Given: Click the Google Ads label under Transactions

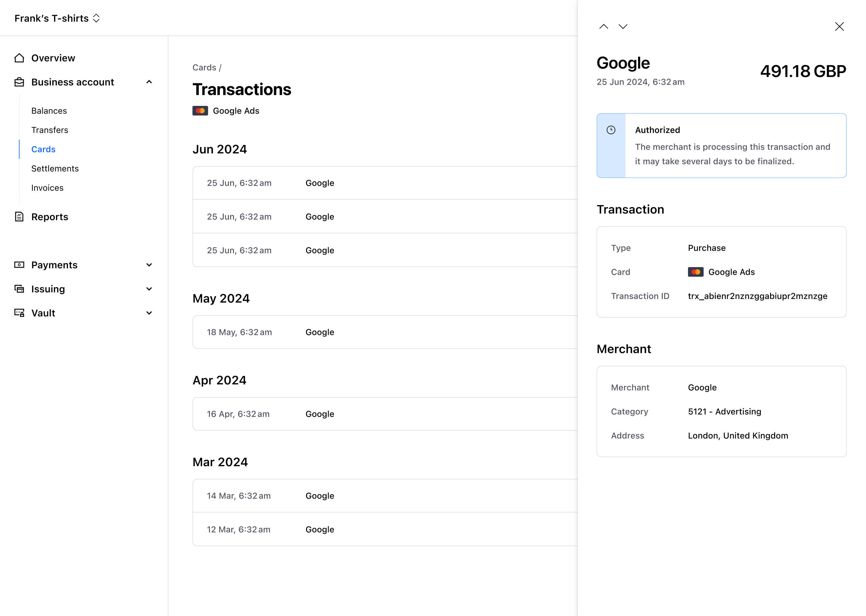Looking at the screenshot, I should point(236,111).
